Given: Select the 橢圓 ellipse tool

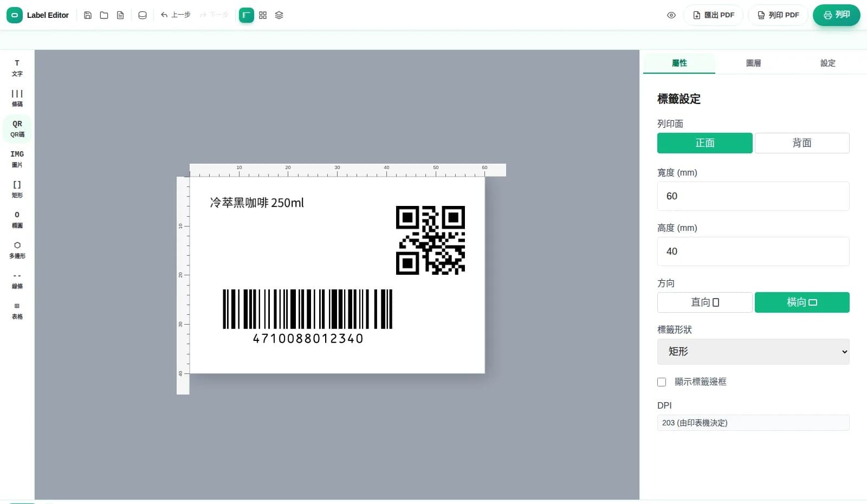Looking at the screenshot, I should [x=17, y=219].
